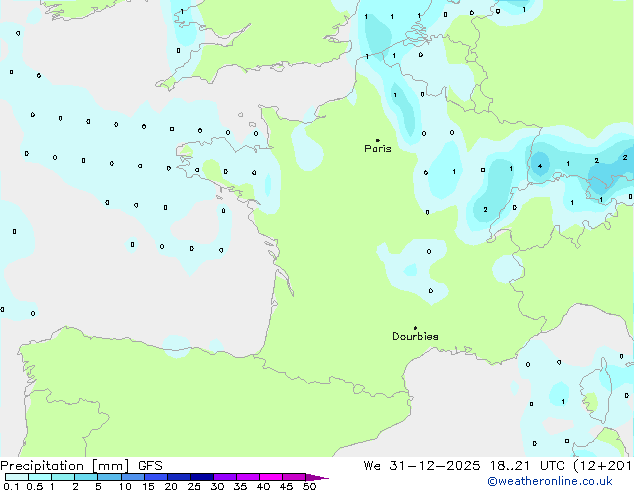Viewport: 634px width, 490px height.
Task: Pick the 45–50 mm legend swatch
Action: pos(294,477)
